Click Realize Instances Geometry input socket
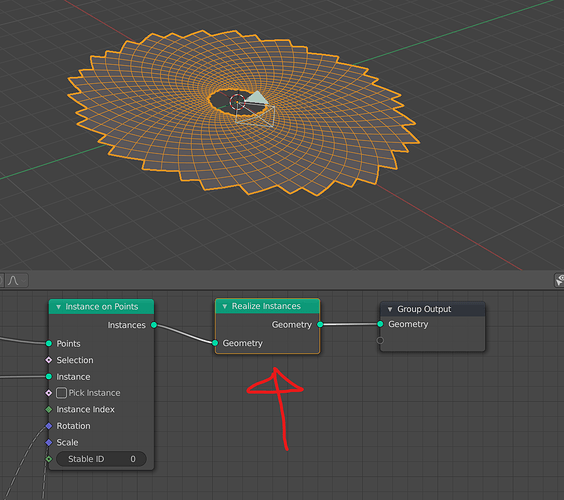Viewport: 564px width, 500px height. coord(215,343)
